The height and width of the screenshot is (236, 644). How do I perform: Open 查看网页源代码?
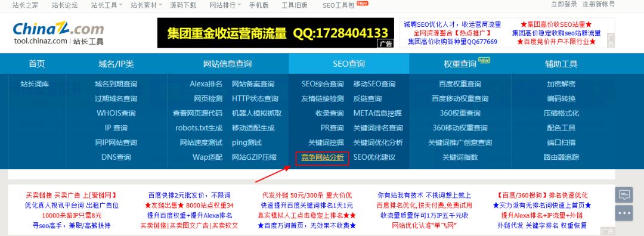[x=197, y=113]
